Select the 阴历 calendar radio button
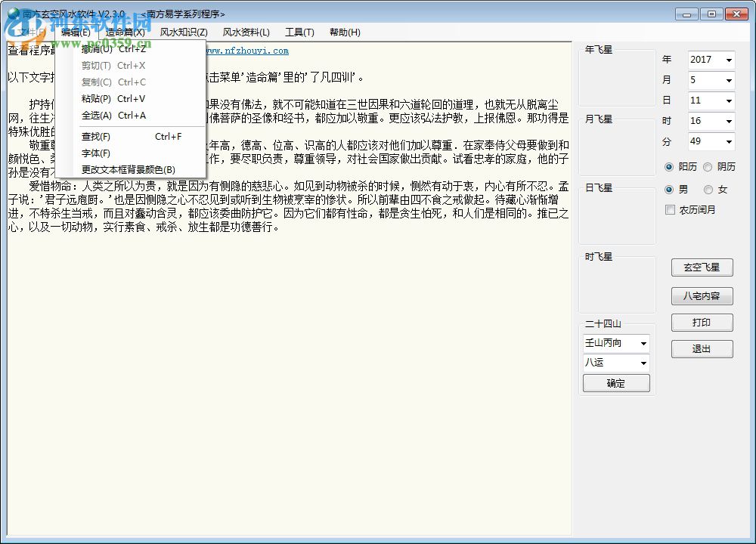The width and height of the screenshot is (756, 544). (709, 167)
